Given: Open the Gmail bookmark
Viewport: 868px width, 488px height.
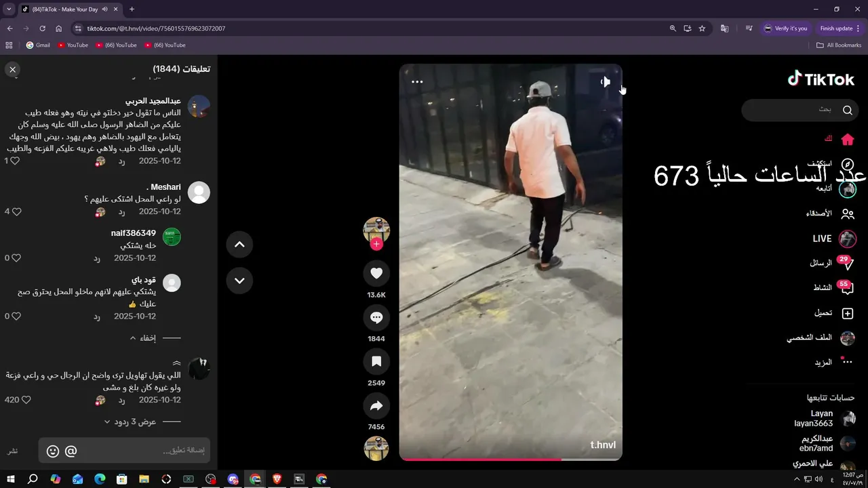Looking at the screenshot, I should tap(38, 45).
